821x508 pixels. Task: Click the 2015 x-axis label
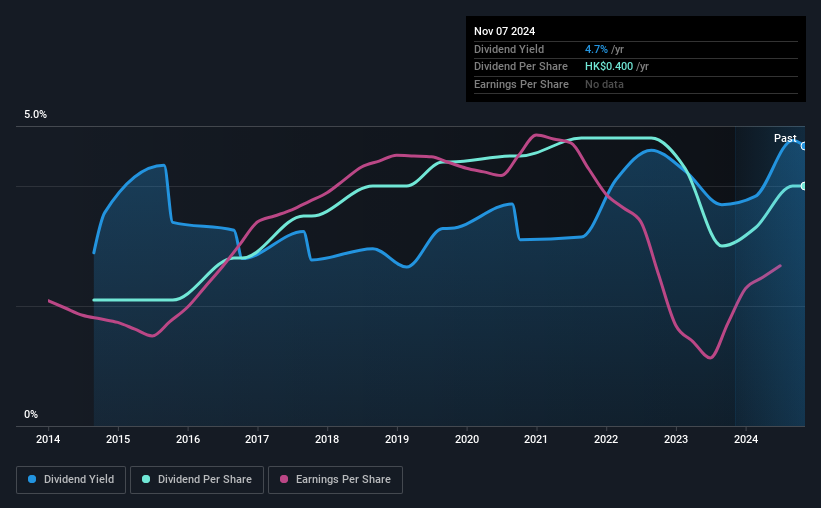click(118, 439)
